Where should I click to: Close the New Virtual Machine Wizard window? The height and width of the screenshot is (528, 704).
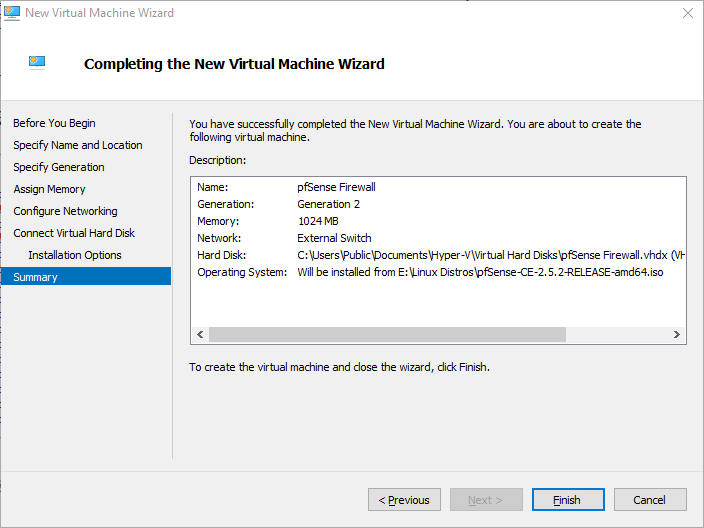687,13
